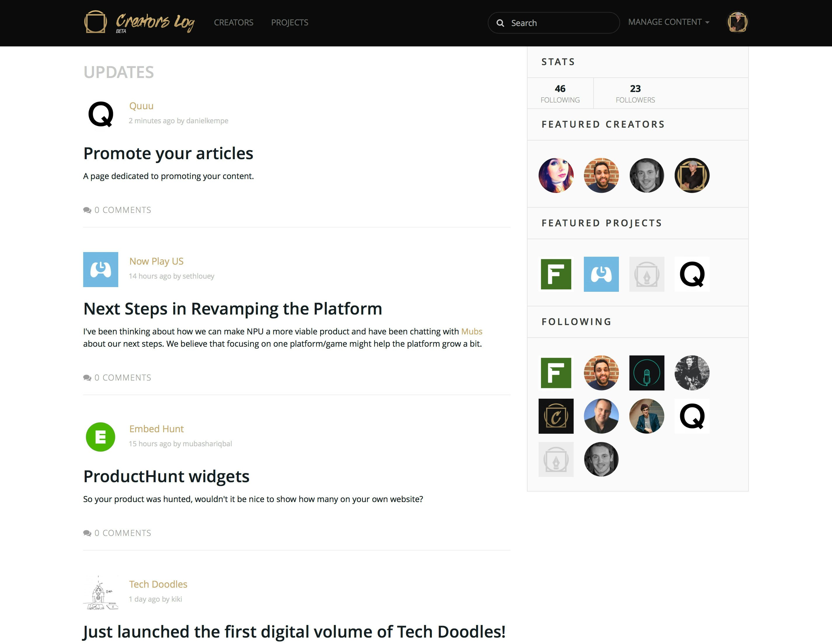The image size is (832, 644).
Task: Click the search magnifier icon
Action: [x=501, y=23]
